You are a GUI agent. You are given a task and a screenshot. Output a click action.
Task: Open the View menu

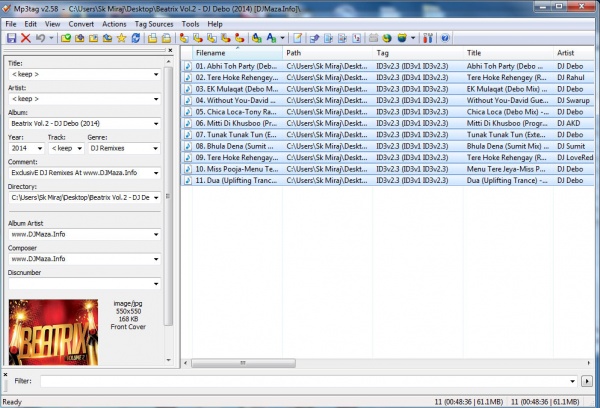[x=52, y=24]
